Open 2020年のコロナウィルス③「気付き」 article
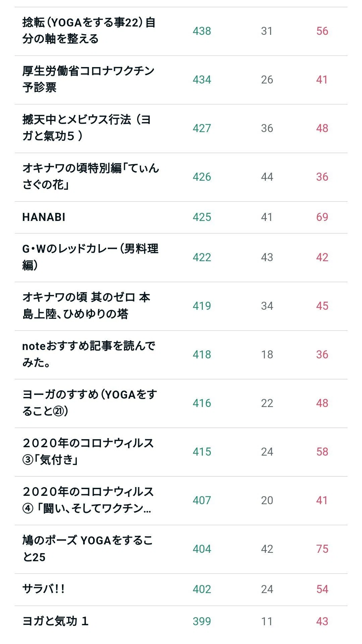The image size is (362, 644). (x=88, y=452)
